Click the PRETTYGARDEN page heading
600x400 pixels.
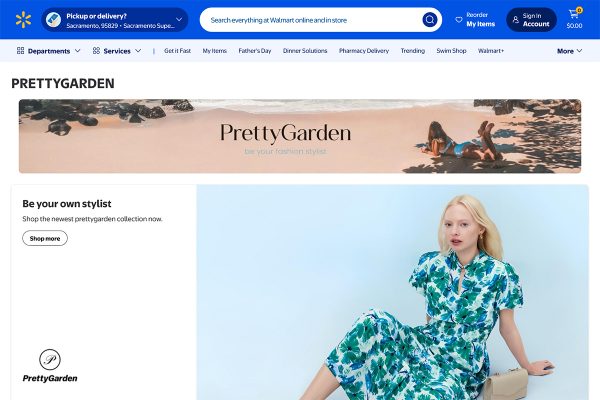tap(63, 83)
